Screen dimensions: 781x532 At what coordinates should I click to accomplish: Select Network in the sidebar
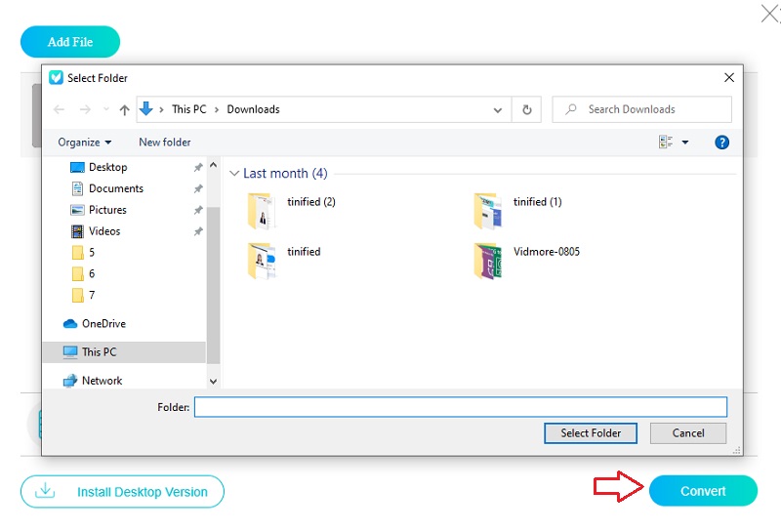[x=102, y=381]
